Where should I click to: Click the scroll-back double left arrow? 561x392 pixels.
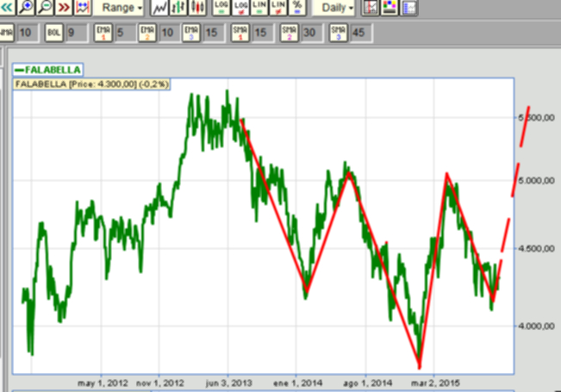coord(7,7)
